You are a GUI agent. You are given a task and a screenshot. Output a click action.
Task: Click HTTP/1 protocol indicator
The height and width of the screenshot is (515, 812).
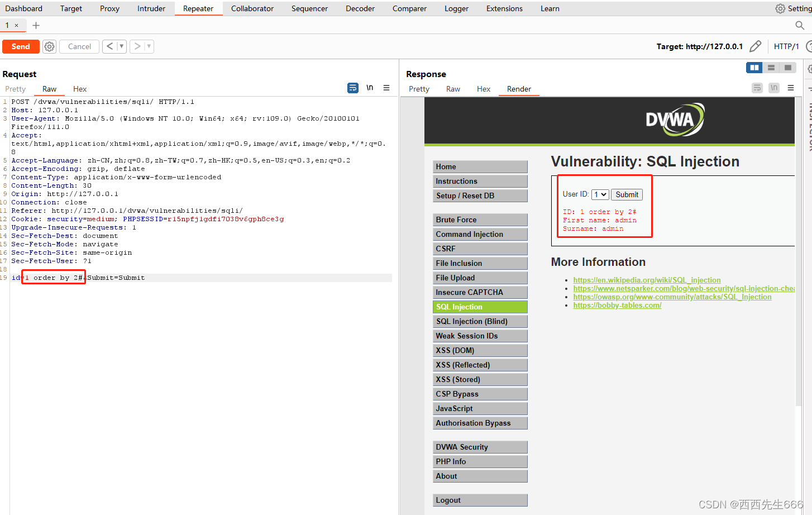[x=786, y=46]
